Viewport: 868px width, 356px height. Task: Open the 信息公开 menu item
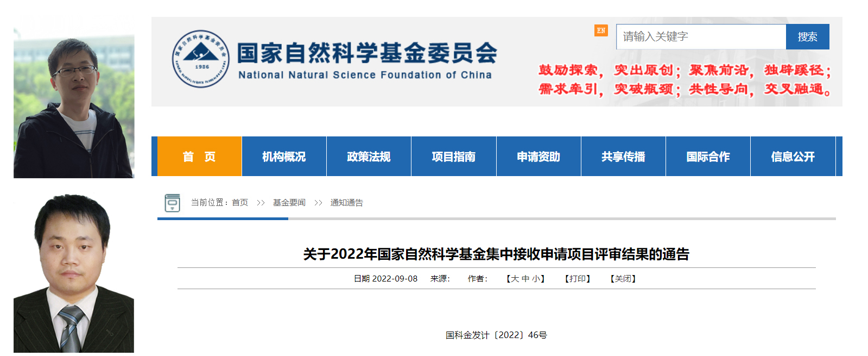coord(793,157)
